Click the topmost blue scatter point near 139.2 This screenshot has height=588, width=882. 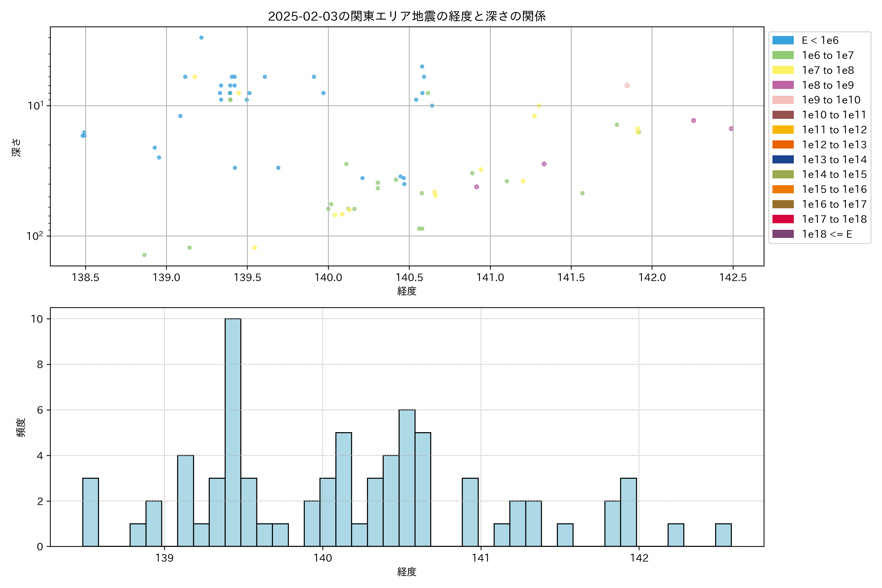[201, 37]
